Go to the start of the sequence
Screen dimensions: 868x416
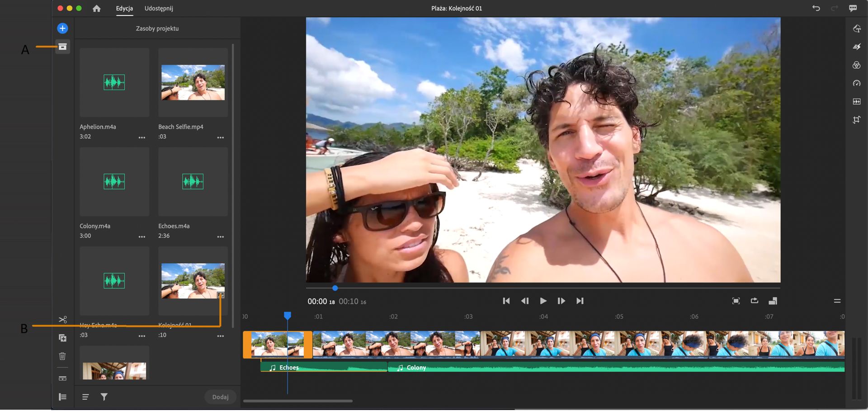click(x=506, y=301)
